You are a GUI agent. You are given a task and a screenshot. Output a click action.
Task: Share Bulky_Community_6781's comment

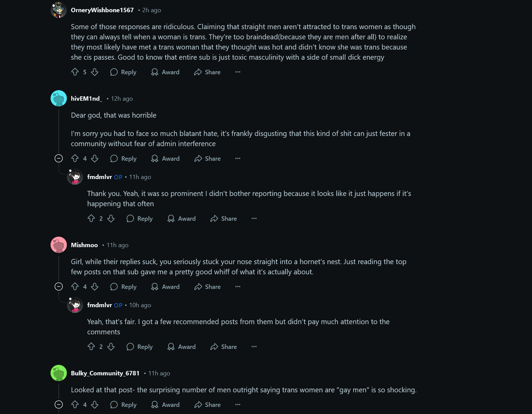pyautogui.click(x=208, y=405)
